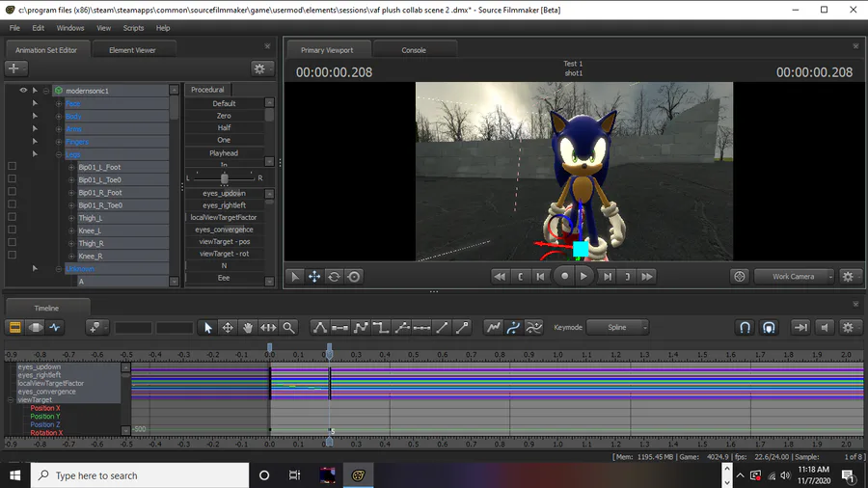Select the Procedural tab
Screen dimensions: 868x488
(x=207, y=90)
